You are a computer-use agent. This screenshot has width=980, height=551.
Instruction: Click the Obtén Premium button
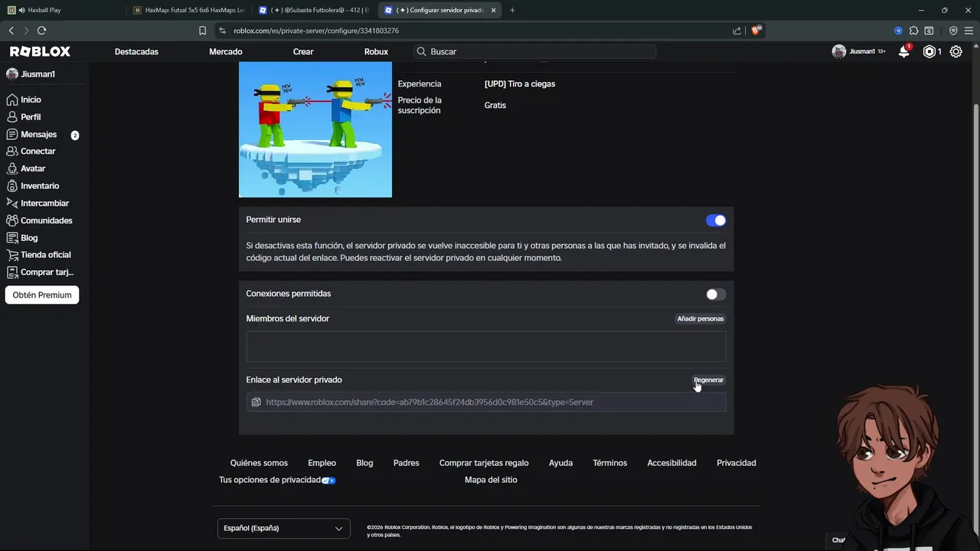[x=42, y=295]
